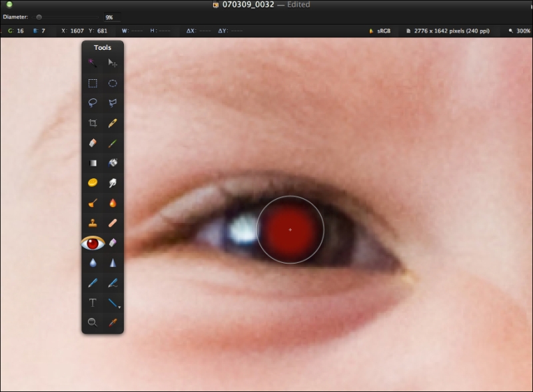
Task: Select the pink Eraser tool
Action: (93, 143)
